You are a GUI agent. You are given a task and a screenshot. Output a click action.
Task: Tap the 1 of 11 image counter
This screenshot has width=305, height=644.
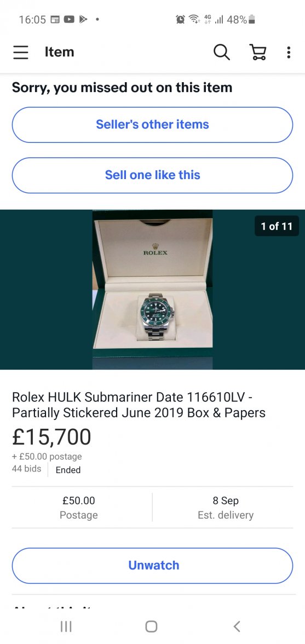coord(277,226)
